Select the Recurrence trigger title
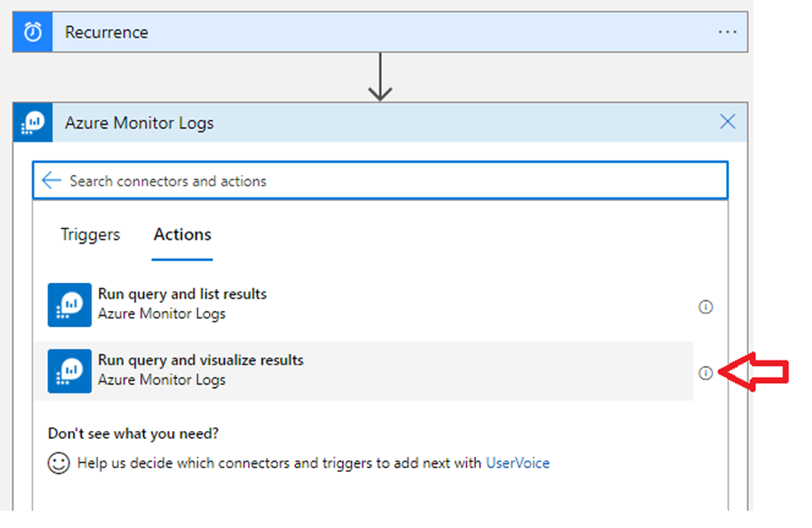This screenshot has height=528, width=812. [107, 32]
